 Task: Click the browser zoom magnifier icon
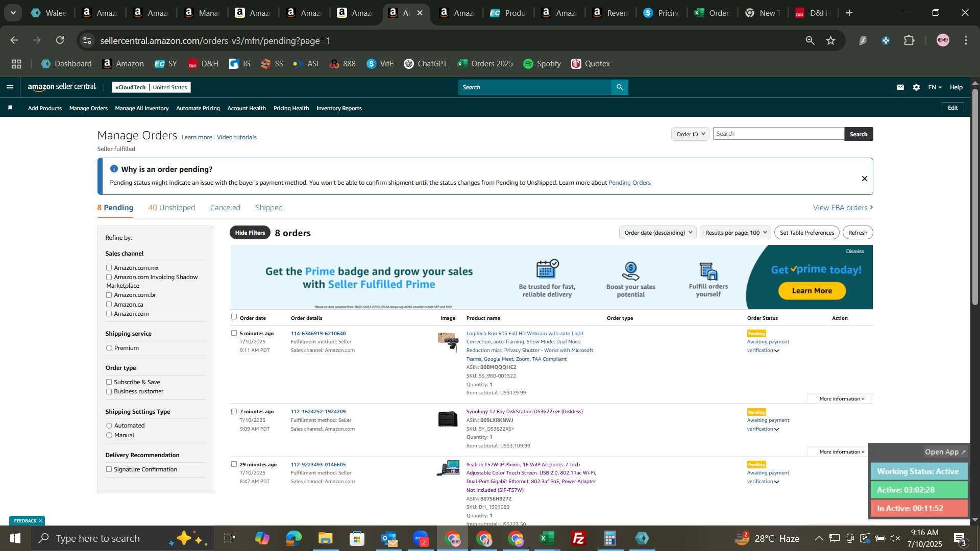pyautogui.click(x=810, y=40)
